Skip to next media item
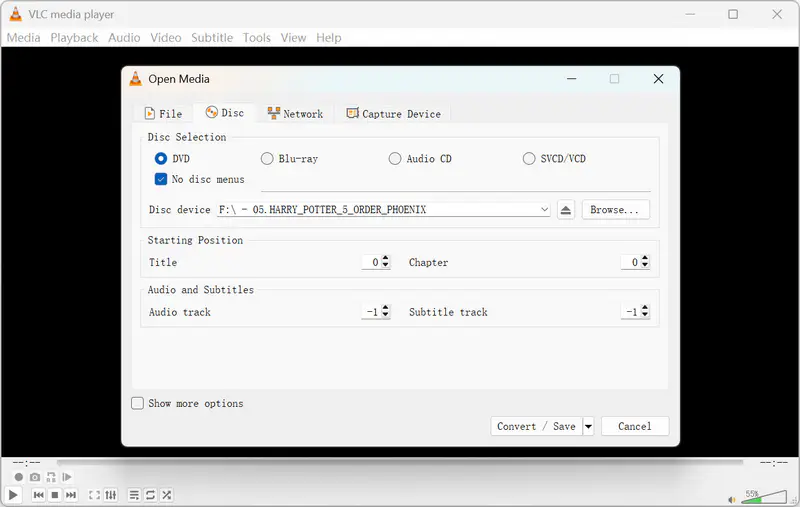This screenshot has height=507, width=800. (x=71, y=495)
